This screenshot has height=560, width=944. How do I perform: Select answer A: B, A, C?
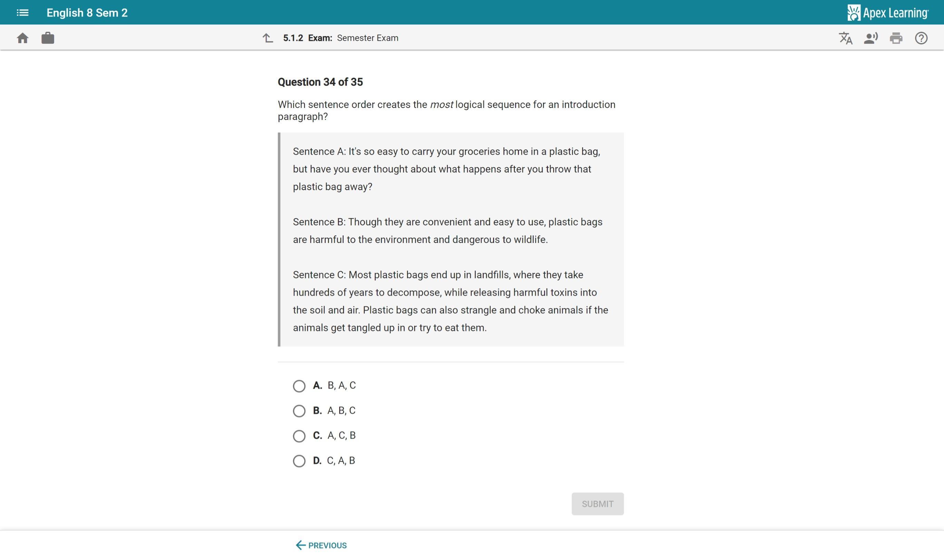pos(299,386)
